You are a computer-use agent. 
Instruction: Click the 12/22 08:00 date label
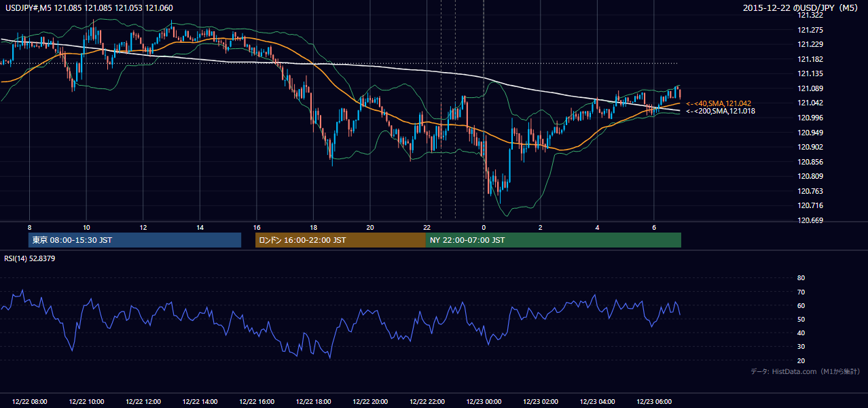(x=29, y=402)
